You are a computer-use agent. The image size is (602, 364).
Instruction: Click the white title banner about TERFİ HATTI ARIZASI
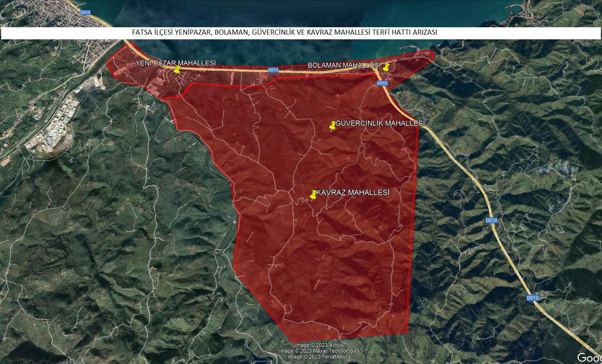pos(301,33)
